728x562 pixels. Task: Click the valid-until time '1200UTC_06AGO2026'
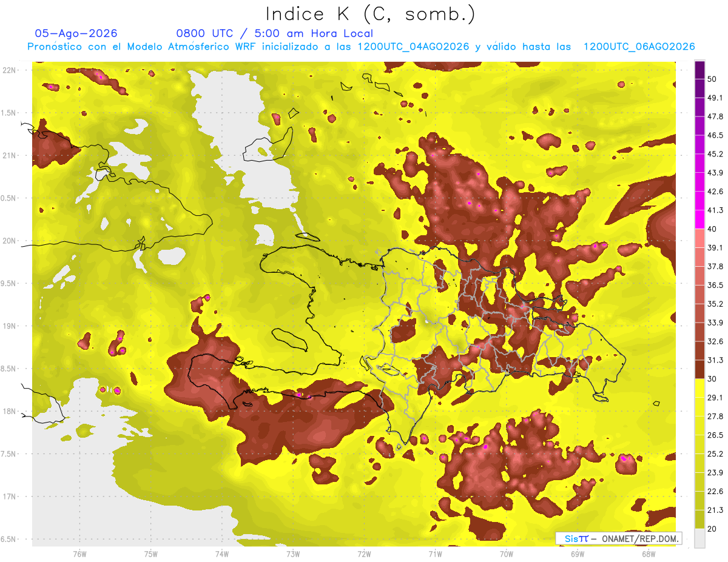coord(639,47)
